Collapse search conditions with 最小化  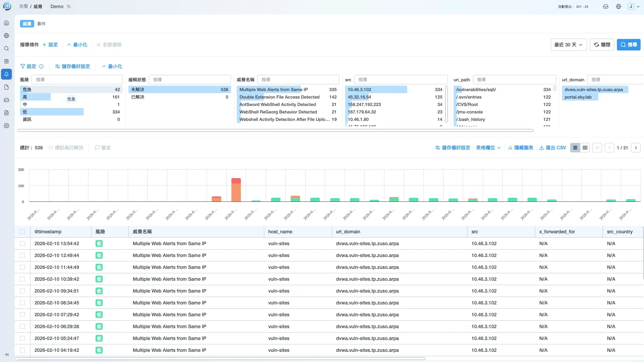77,45
